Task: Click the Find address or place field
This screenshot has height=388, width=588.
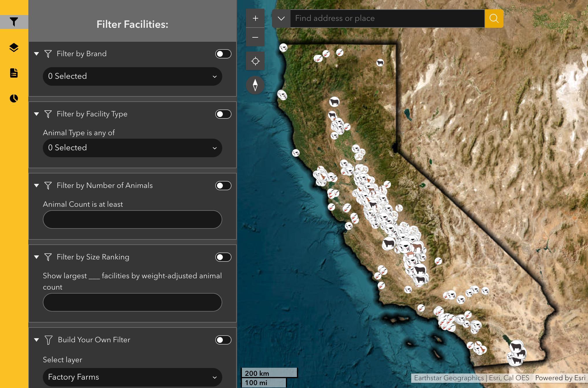Action: tap(387, 19)
